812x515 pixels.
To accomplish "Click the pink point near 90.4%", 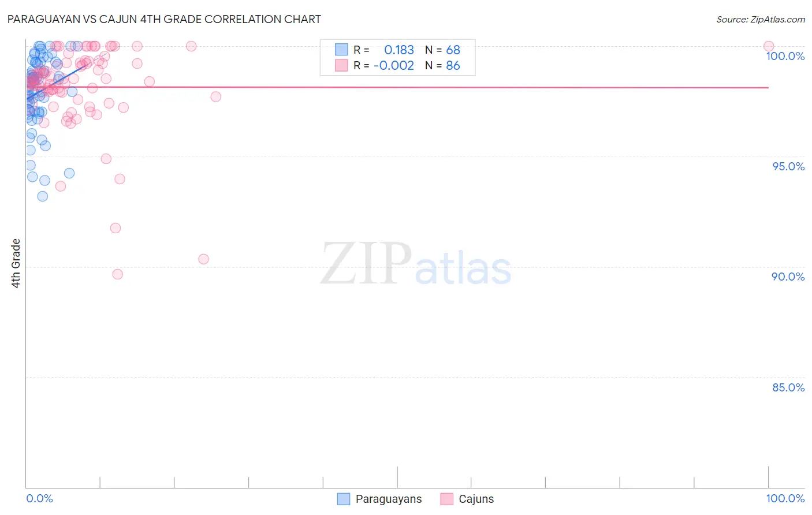I will coord(203,259).
